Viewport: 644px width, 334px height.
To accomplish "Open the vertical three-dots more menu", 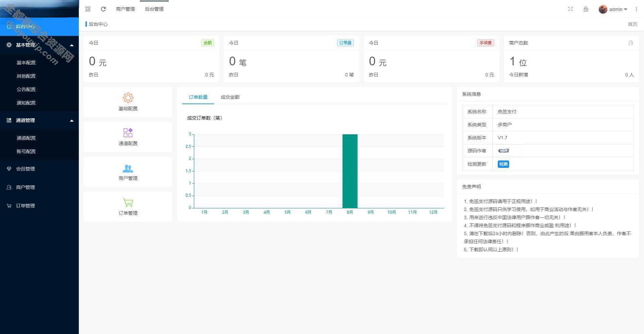I will click(636, 9).
